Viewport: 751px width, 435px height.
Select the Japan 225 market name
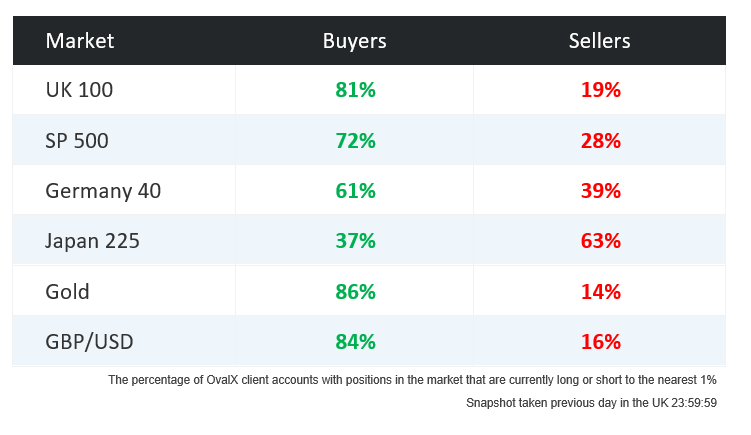click(x=92, y=241)
